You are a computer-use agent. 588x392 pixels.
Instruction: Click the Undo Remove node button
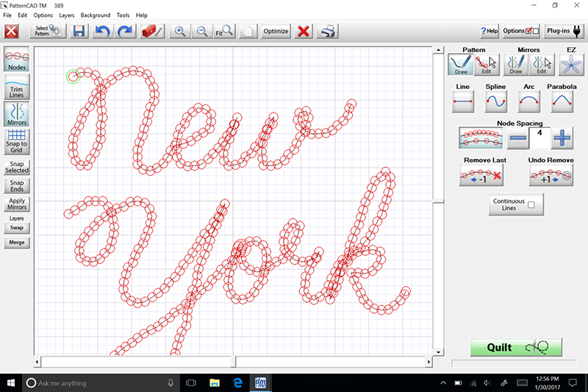551,177
